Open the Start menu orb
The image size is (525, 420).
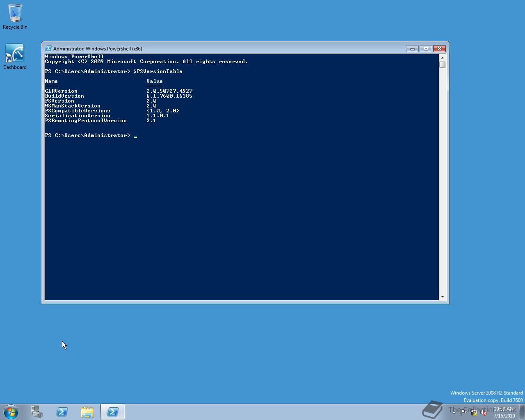click(x=11, y=412)
